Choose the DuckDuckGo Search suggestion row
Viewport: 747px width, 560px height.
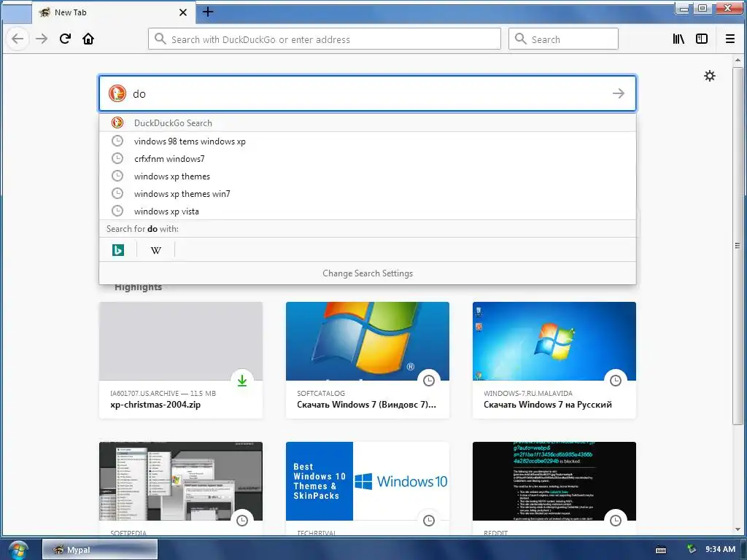coord(368,122)
